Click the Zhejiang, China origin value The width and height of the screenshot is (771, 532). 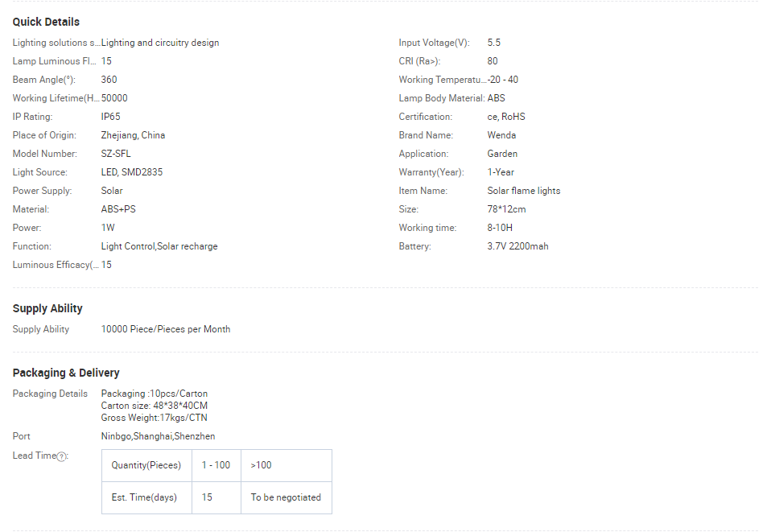click(x=133, y=135)
